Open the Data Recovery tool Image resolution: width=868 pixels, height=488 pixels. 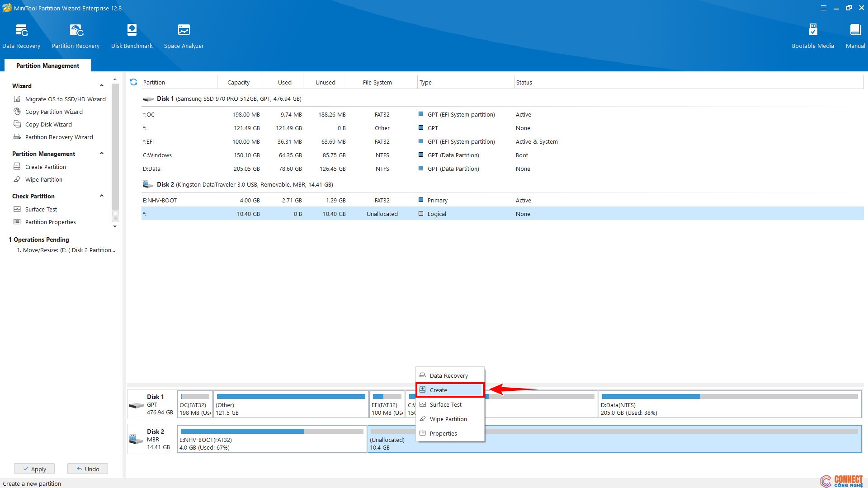[x=21, y=36]
